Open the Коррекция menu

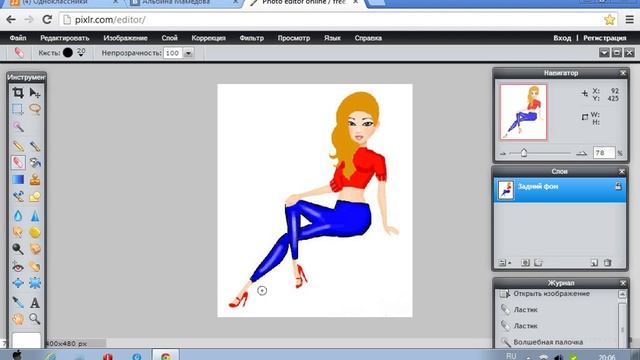point(209,38)
